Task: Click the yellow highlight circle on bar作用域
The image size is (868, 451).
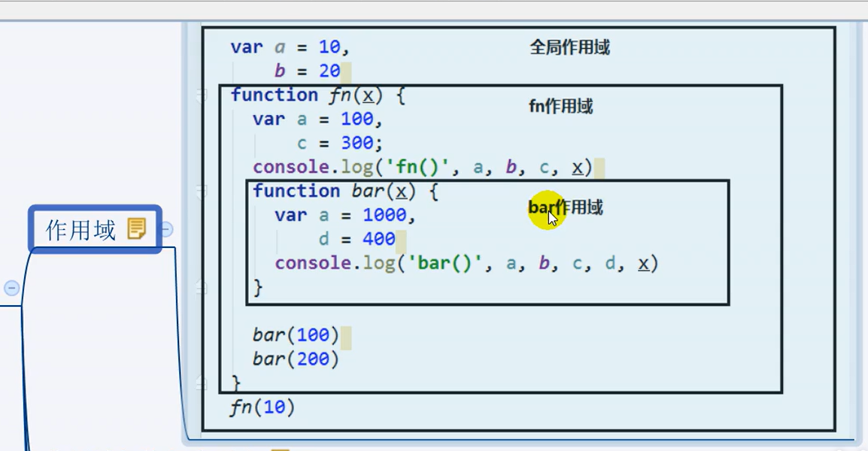Action: [548, 210]
